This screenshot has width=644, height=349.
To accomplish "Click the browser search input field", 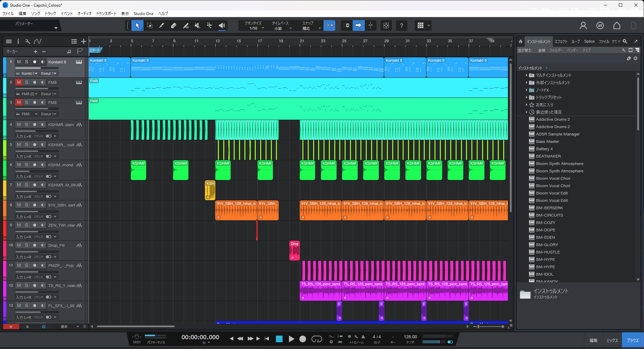I will [571, 58].
